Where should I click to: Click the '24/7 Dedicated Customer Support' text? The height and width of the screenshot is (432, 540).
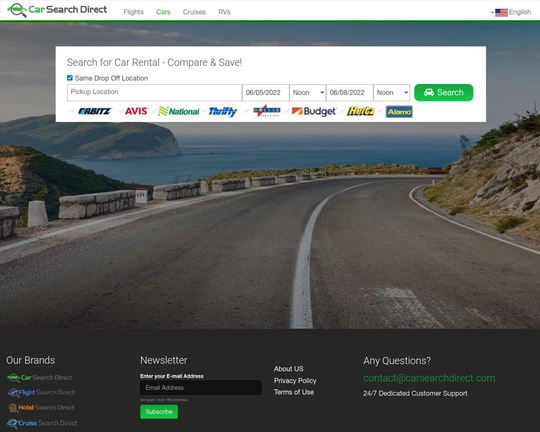click(415, 393)
